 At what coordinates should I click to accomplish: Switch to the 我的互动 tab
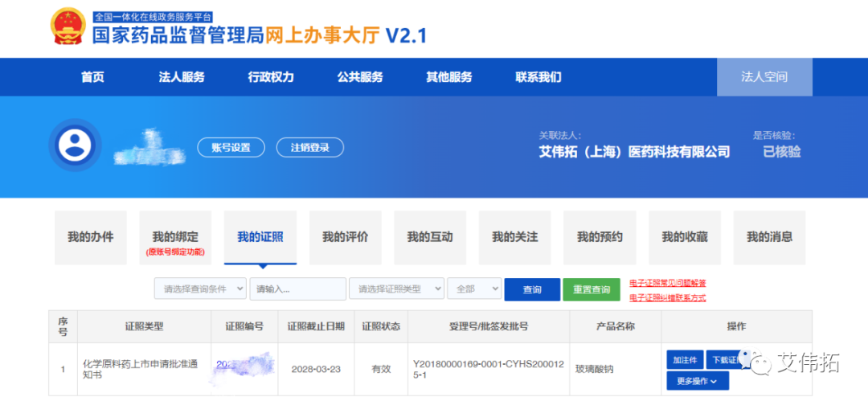tap(430, 237)
